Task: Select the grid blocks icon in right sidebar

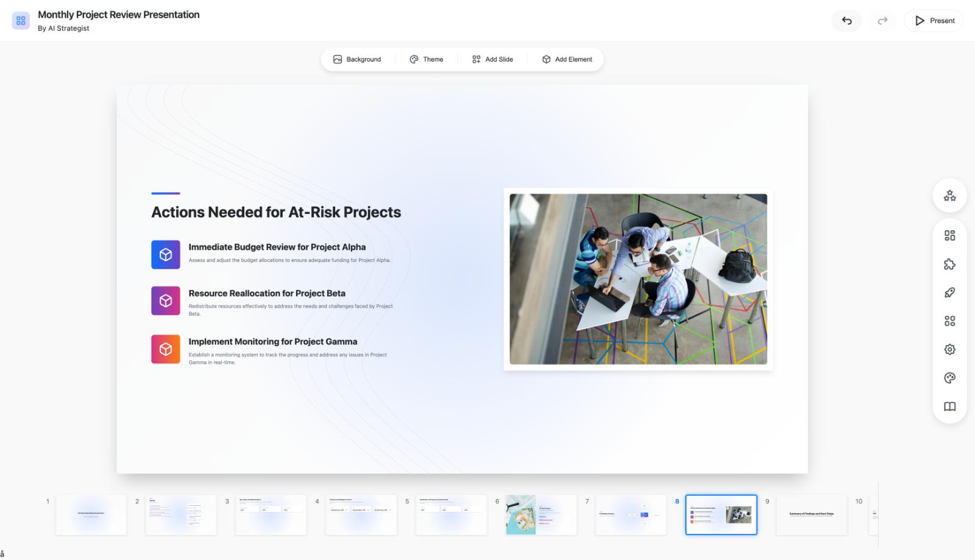Action: click(949, 321)
